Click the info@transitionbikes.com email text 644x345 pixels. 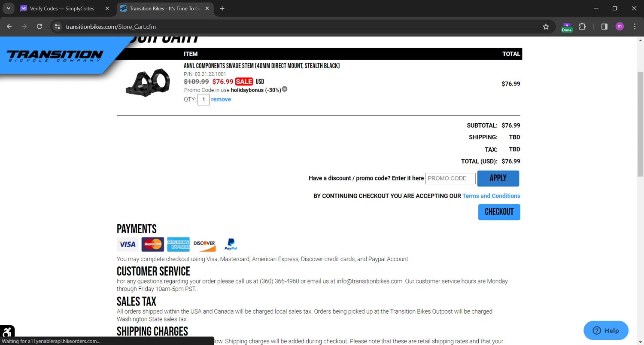(370, 281)
